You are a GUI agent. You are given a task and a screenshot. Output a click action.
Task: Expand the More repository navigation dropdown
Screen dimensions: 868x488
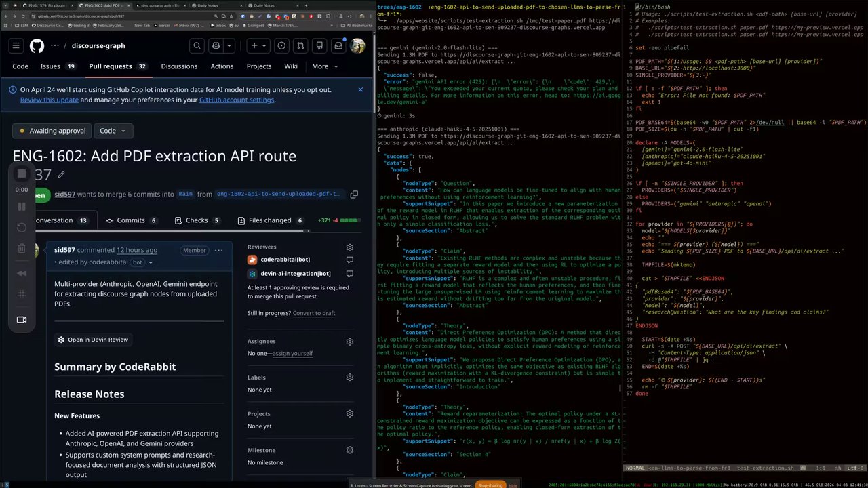[x=325, y=66]
